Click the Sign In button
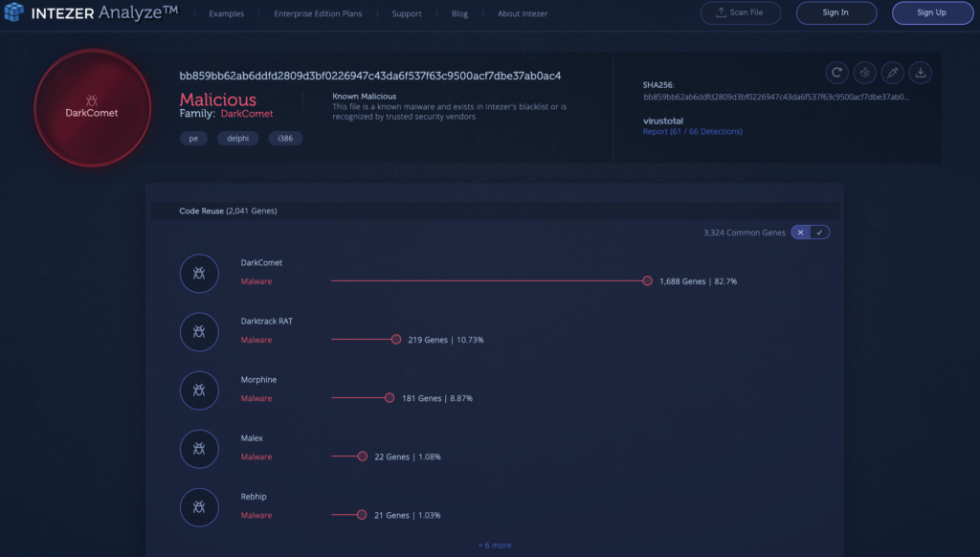The width and height of the screenshot is (980, 557). point(836,12)
